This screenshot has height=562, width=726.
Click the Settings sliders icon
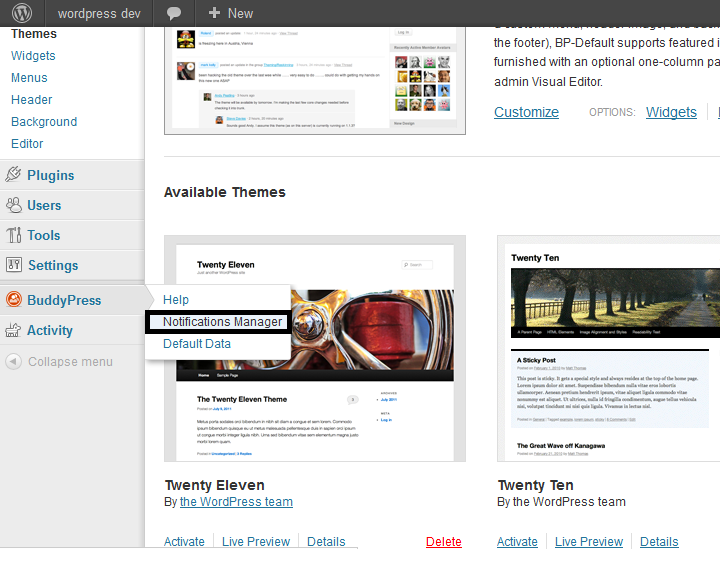(x=13, y=264)
